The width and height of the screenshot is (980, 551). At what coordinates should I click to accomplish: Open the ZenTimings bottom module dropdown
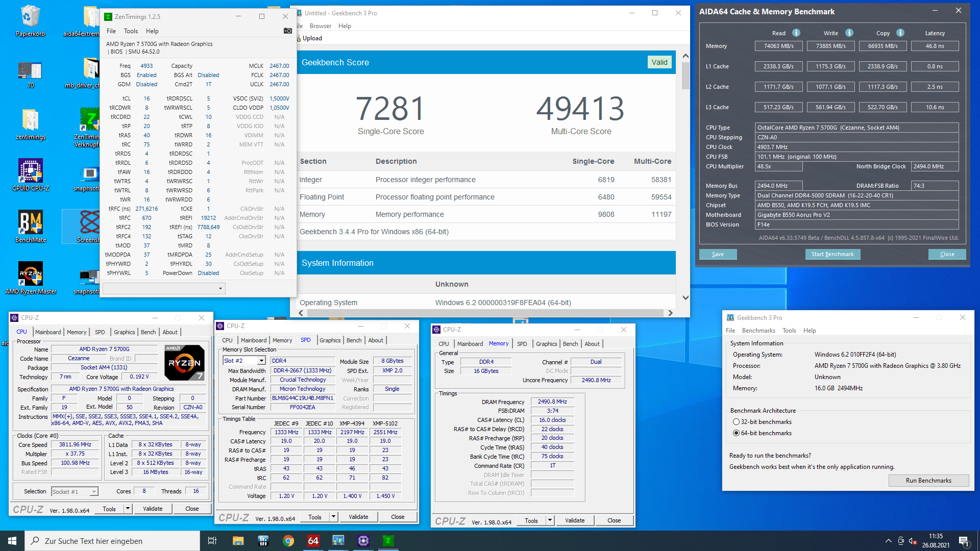[x=164, y=289]
